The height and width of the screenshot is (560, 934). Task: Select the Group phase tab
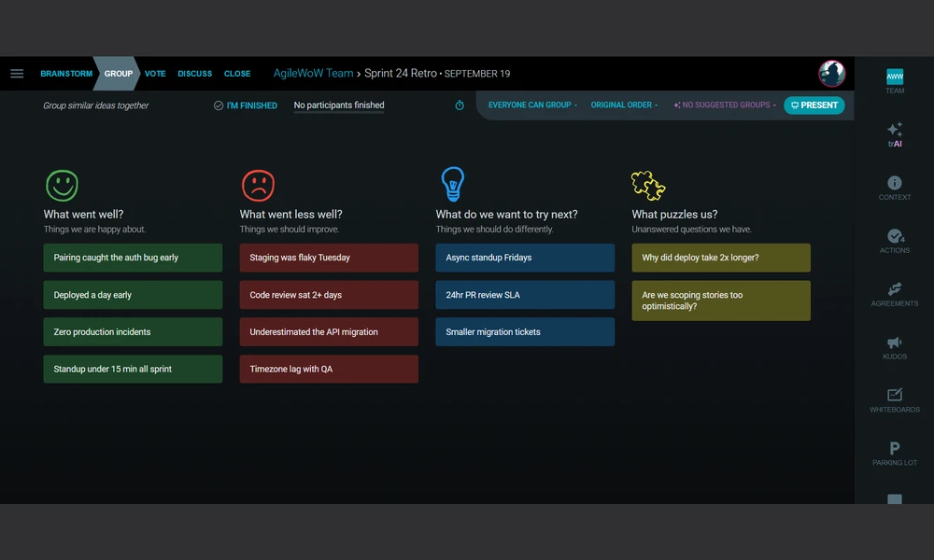(118, 74)
